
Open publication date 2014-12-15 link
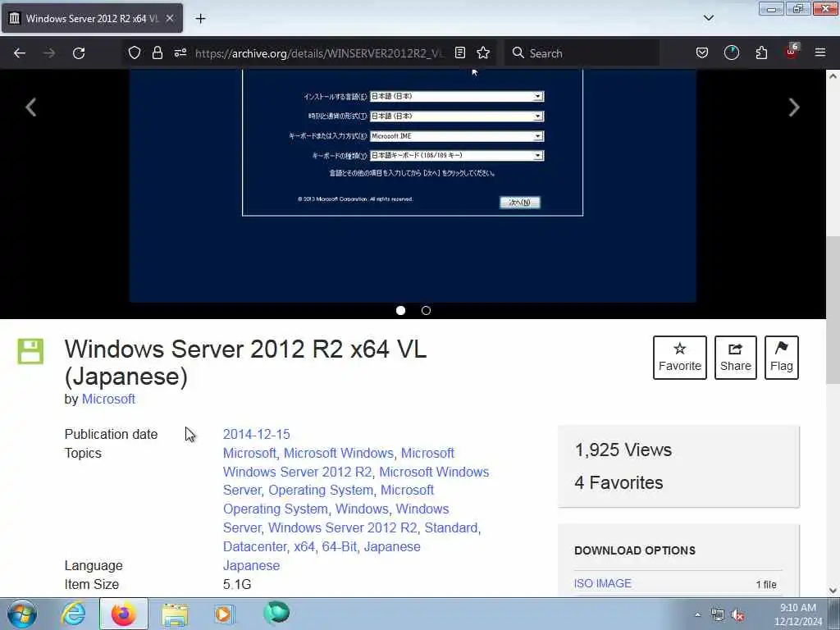(257, 434)
